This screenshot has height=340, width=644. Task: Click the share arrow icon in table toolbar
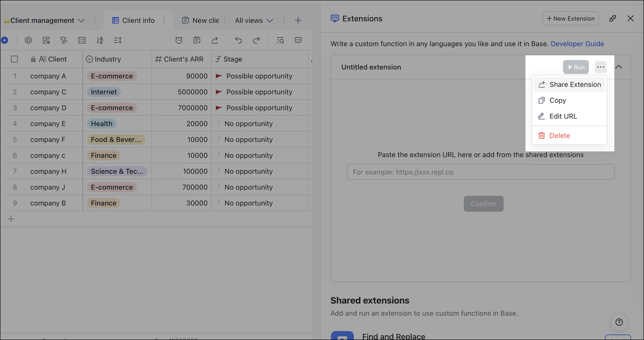click(215, 40)
